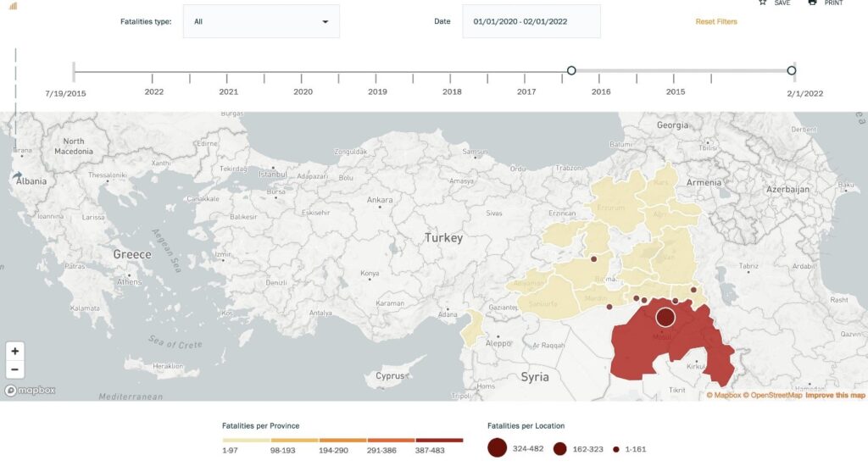Zoom in using the map plus button
This screenshot has height=466, width=868.
click(15, 351)
